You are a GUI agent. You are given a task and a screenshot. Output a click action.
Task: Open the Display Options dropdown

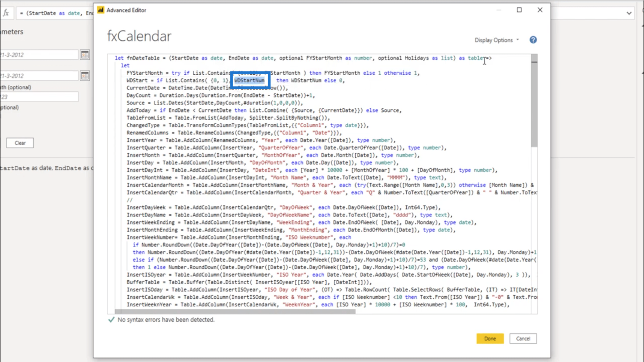click(497, 40)
